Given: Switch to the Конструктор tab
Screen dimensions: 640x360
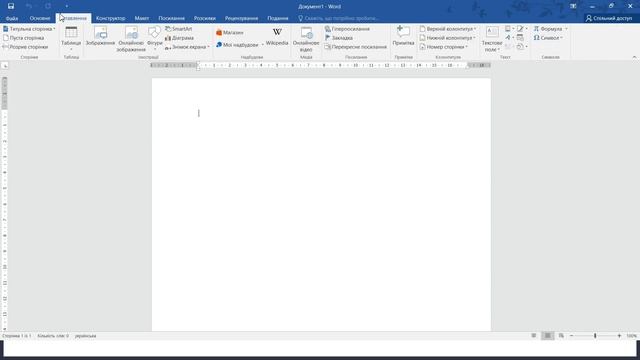Looking at the screenshot, I should [110, 18].
